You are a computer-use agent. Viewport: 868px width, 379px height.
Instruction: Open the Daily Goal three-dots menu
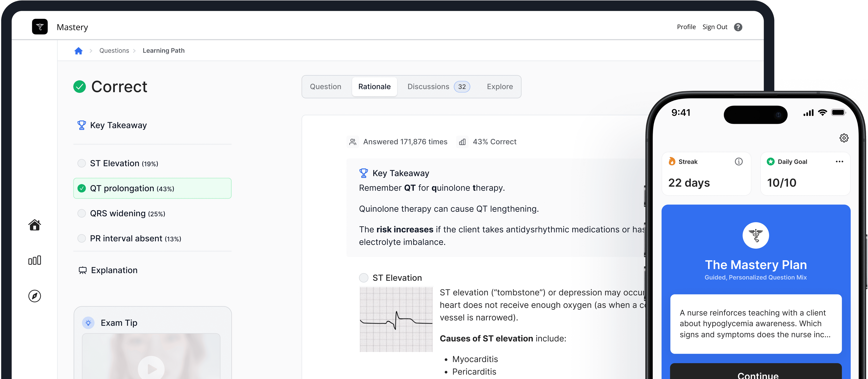[839, 162]
